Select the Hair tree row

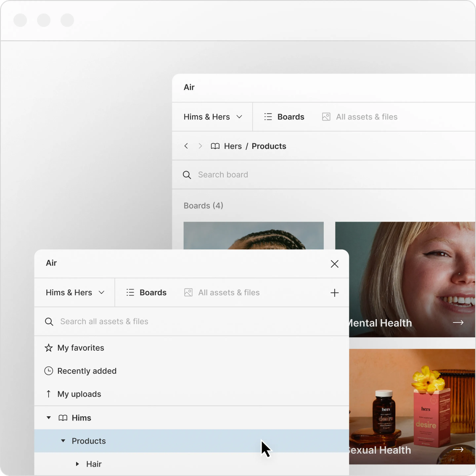191,464
